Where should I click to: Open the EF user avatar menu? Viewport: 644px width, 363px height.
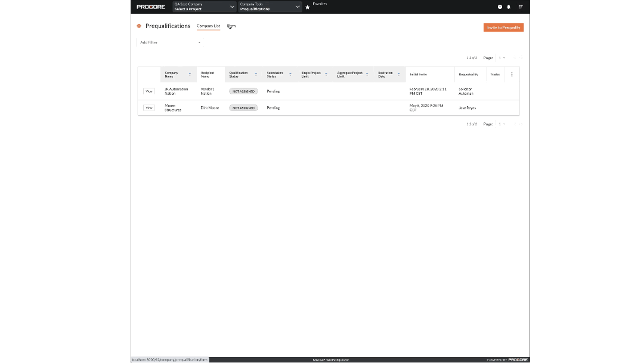pos(520,7)
